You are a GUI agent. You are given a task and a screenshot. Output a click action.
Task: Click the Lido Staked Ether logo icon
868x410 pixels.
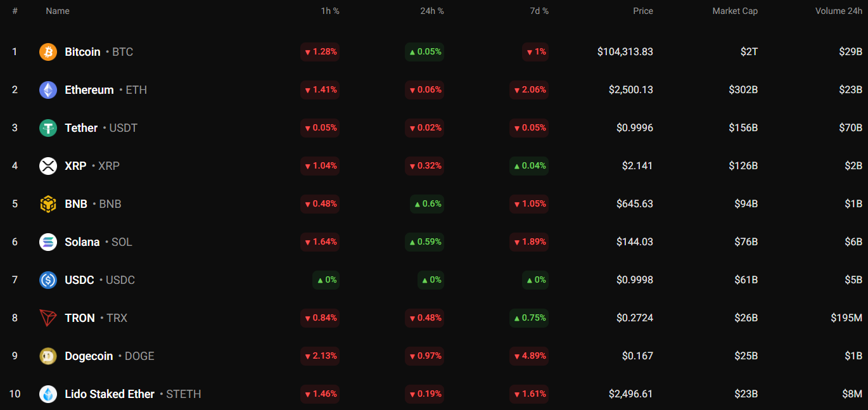coord(48,394)
